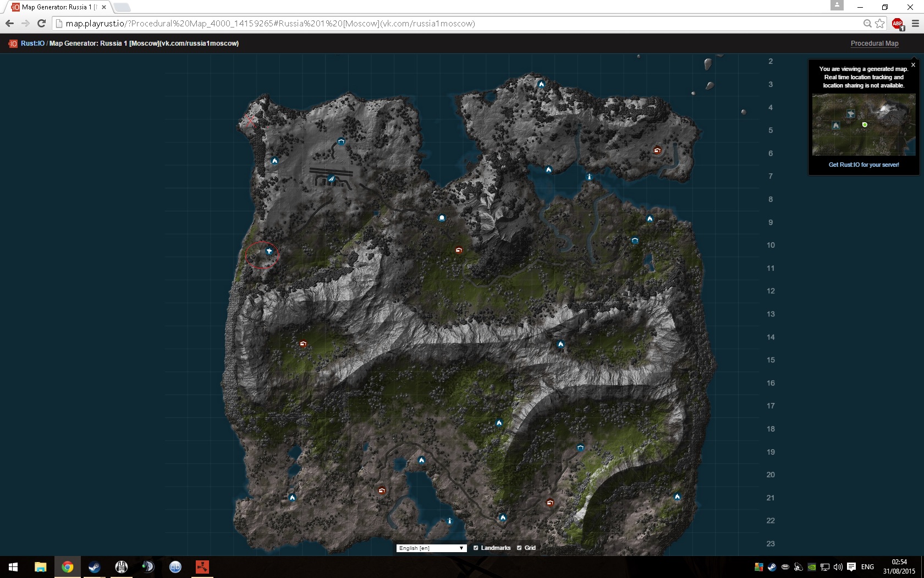
Task: Select the red warehouse icon on the northeast island
Action: pyautogui.click(x=657, y=150)
